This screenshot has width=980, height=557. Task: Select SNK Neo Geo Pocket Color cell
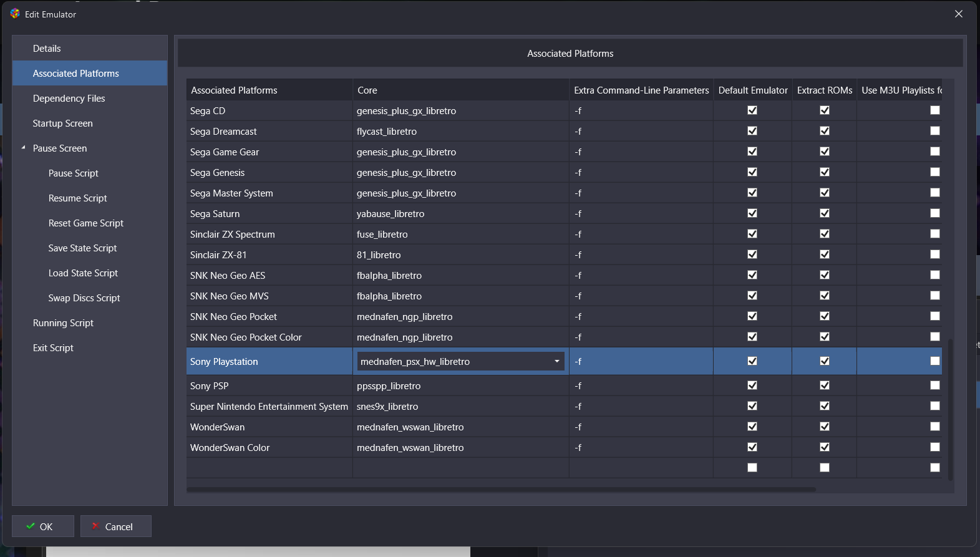pyautogui.click(x=269, y=337)
